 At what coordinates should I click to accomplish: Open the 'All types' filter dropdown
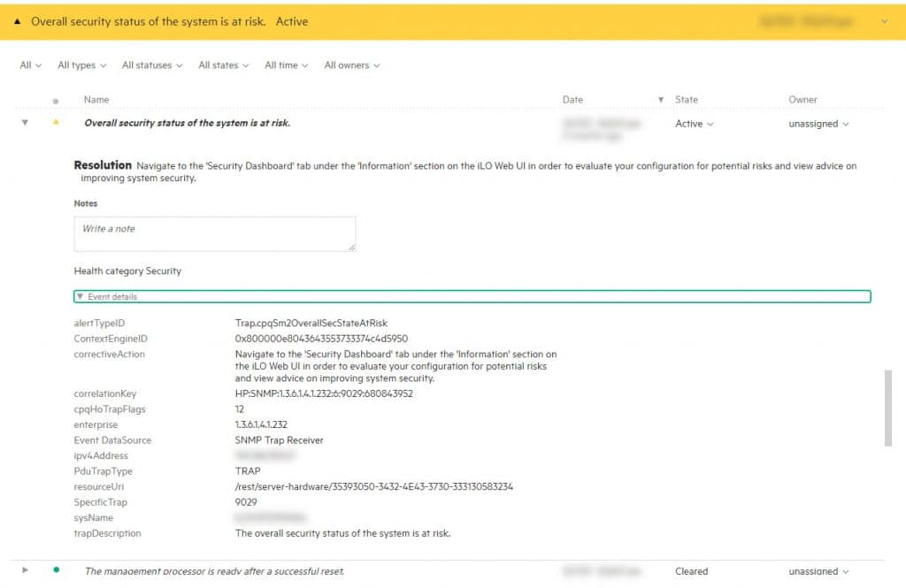pos(82,65)
